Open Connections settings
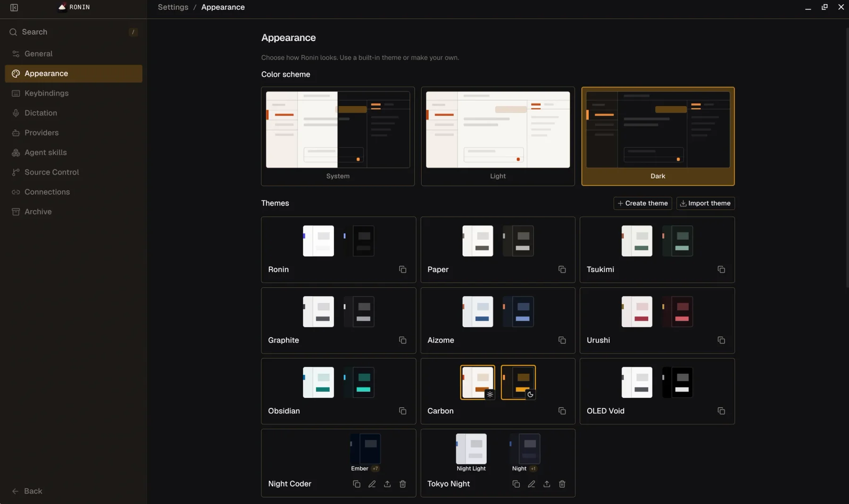 click(74, 192)
